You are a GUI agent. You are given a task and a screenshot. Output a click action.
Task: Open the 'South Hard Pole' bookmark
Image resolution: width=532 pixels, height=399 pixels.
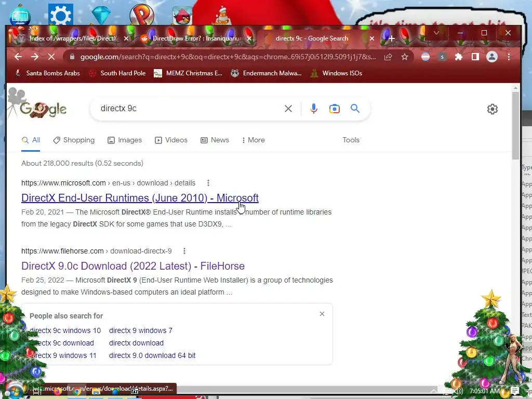117,73
